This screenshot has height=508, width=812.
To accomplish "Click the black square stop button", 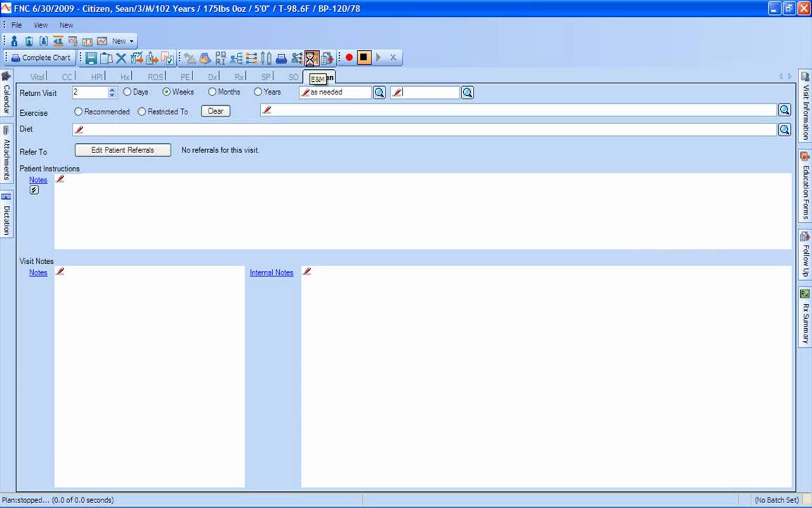I will click(364, 58).
